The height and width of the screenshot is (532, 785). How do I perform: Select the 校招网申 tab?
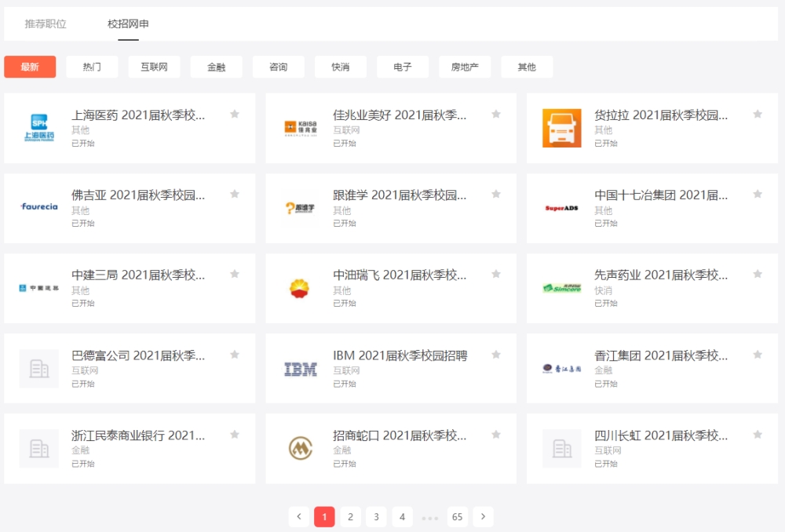[x=128, y=24]
